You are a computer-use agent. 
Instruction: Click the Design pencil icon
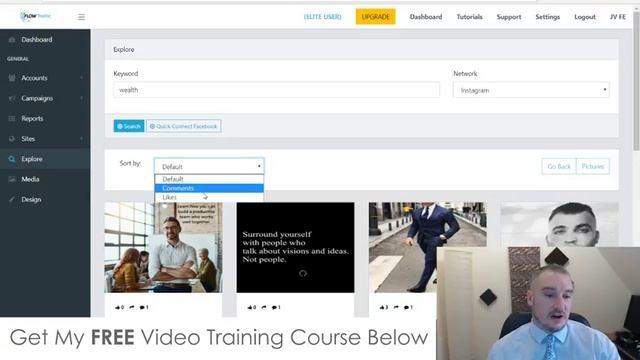(x=12, y=200)
